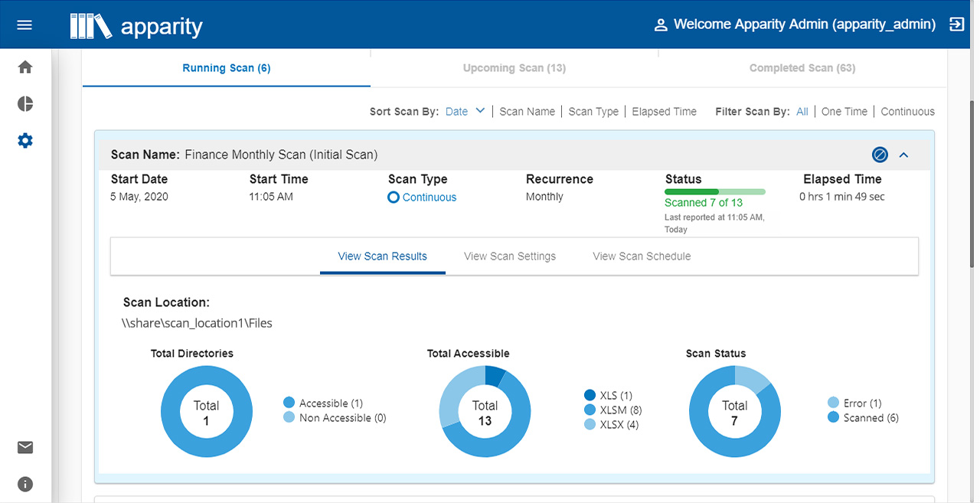Open the View Scan Settings tab

pyautogui.click(x=510, y=256)
